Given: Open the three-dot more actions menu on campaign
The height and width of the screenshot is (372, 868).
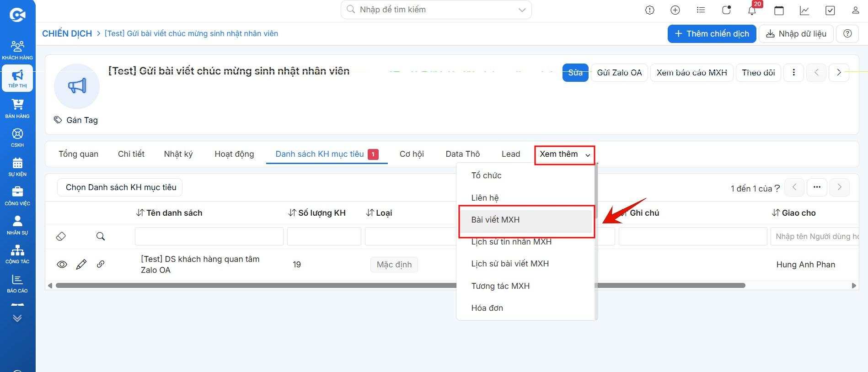Looking at the screenshot, I should point(794,72).
